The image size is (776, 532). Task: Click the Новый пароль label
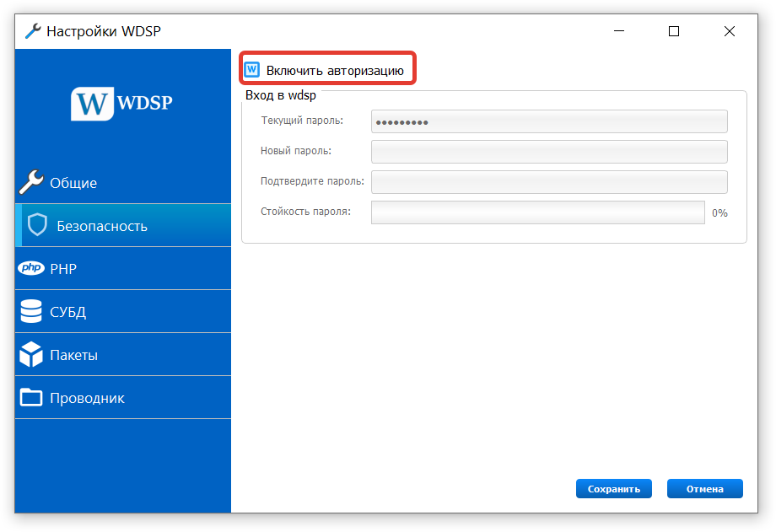[x=296, y=150]
